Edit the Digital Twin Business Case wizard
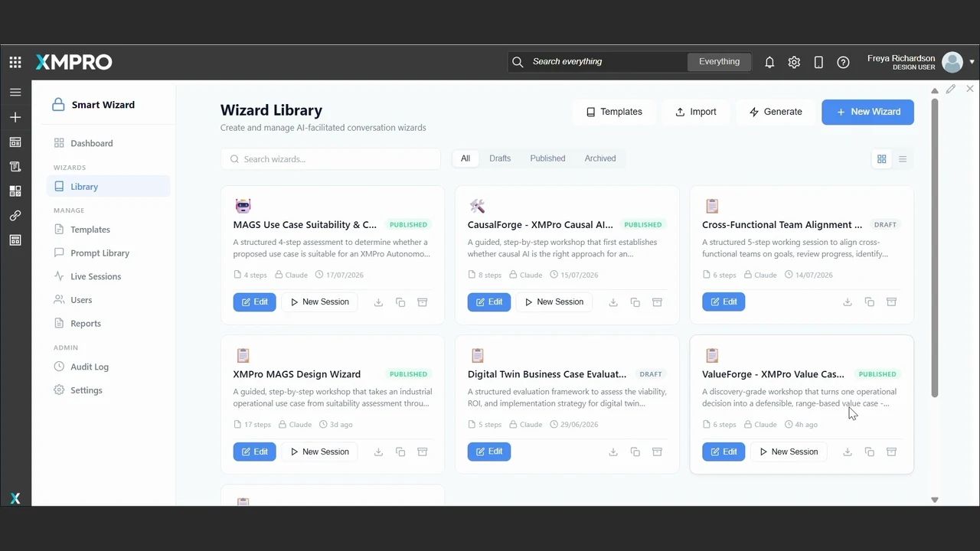 pos(489,452)
